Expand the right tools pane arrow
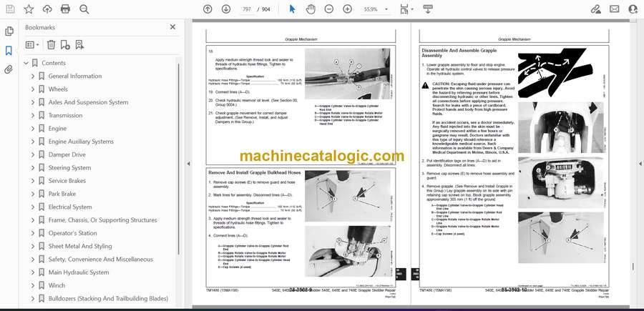The width and height of the screenshot is (644, 311). tap(640, 164)
